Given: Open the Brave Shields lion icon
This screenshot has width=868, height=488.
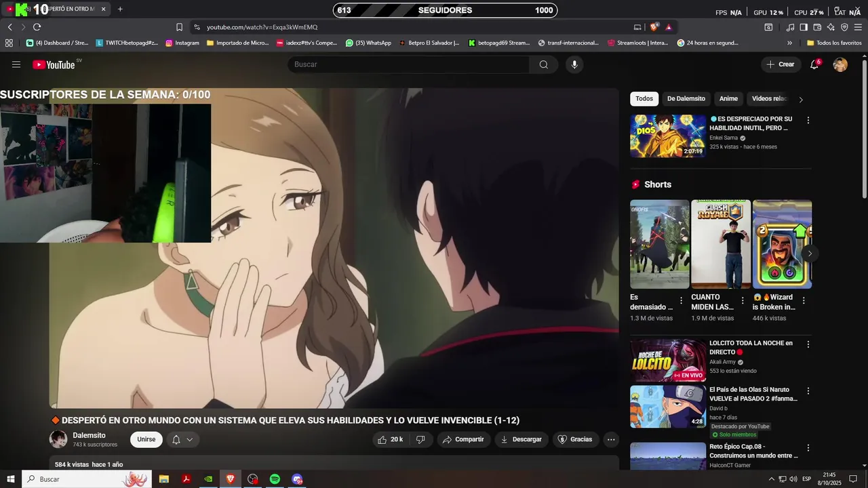Looking at the screenshot, I should point(654,27).
